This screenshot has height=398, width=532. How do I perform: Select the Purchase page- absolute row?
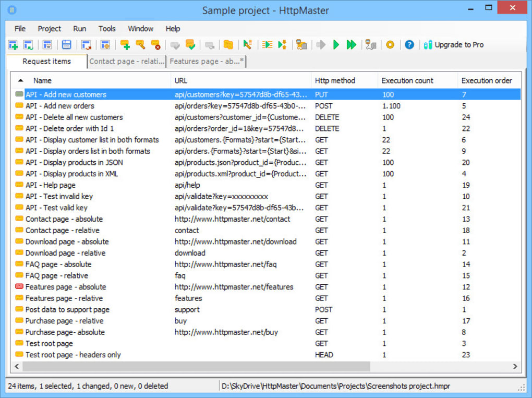click(267, 332)
